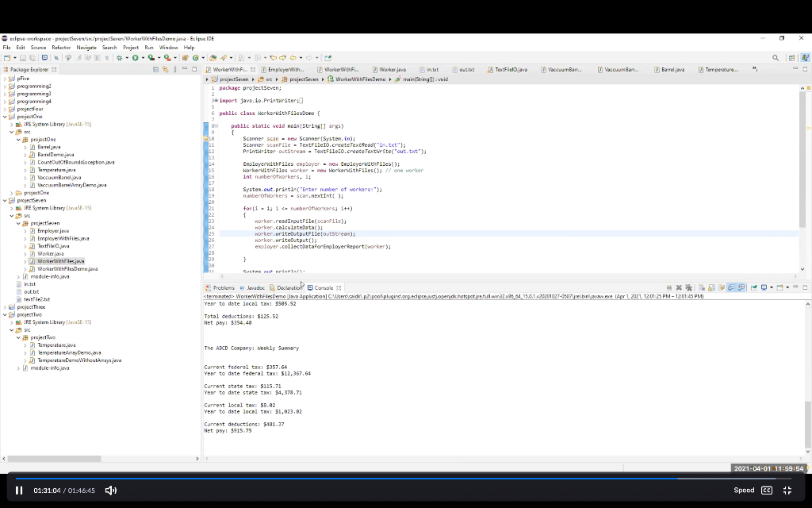Expand the projectThree project node
The image size is (812, 508).
pyautogui.click(x=6, y=307)
